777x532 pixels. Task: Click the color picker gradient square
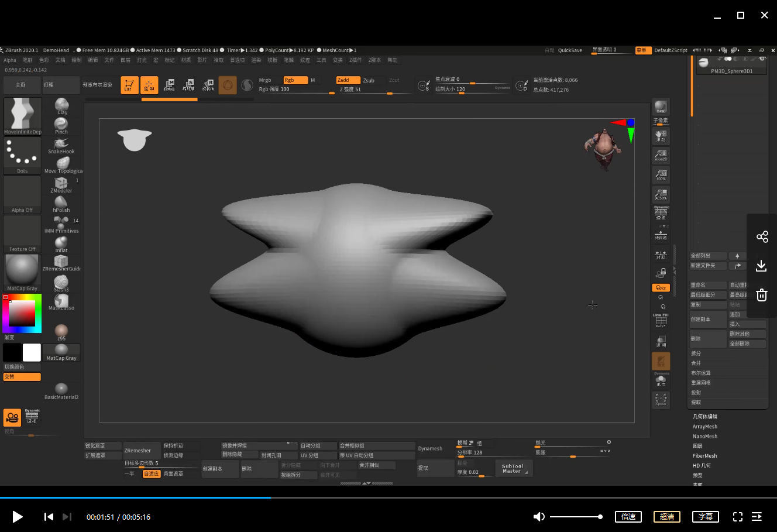[x=22, y=313]
